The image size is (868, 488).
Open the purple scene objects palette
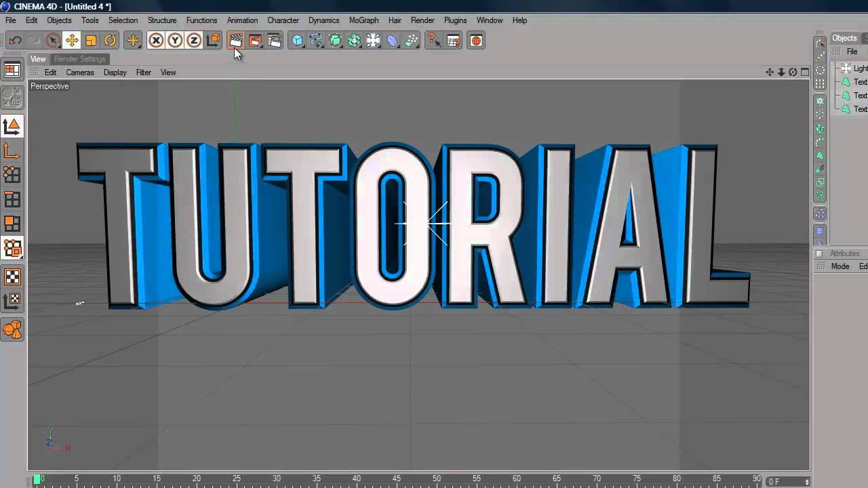pyautogui.click(x=392, y=41)
